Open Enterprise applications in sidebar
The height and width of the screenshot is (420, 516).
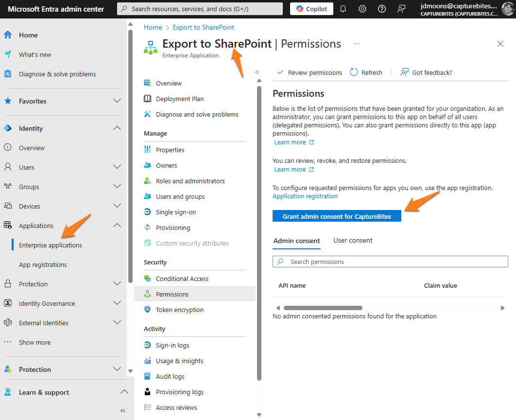coord(51,245)
